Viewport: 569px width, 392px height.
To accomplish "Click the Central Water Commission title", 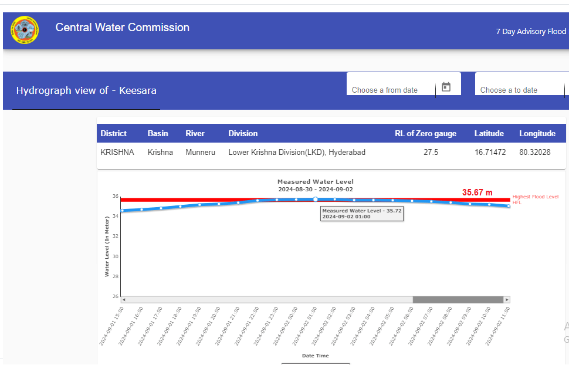I will (122, 28).
